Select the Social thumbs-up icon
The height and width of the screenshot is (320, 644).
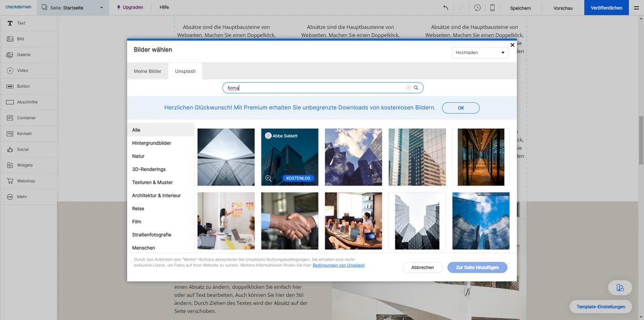[x=10, y=149]
